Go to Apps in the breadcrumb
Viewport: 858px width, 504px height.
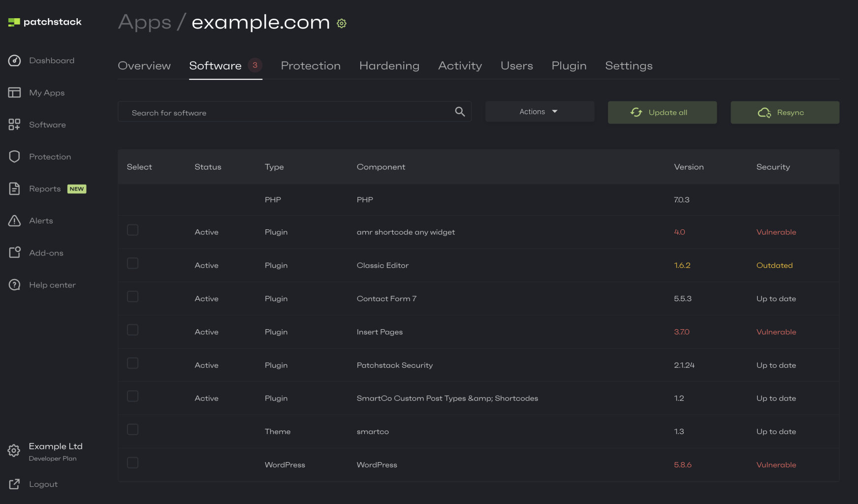point(145,23)
